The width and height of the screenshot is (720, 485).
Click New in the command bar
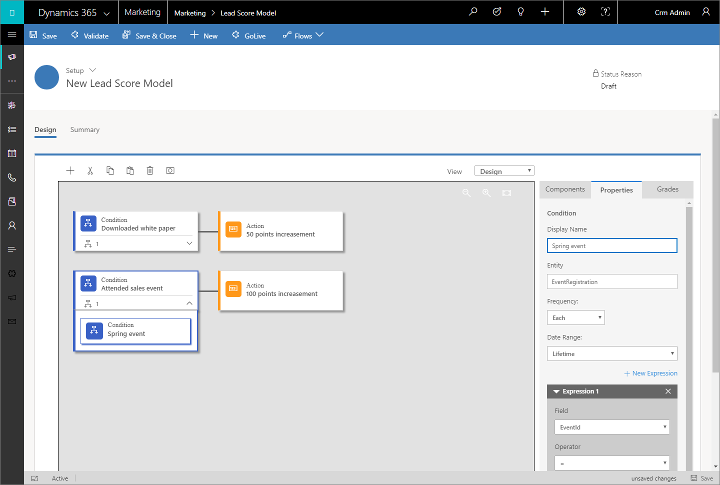204,35
